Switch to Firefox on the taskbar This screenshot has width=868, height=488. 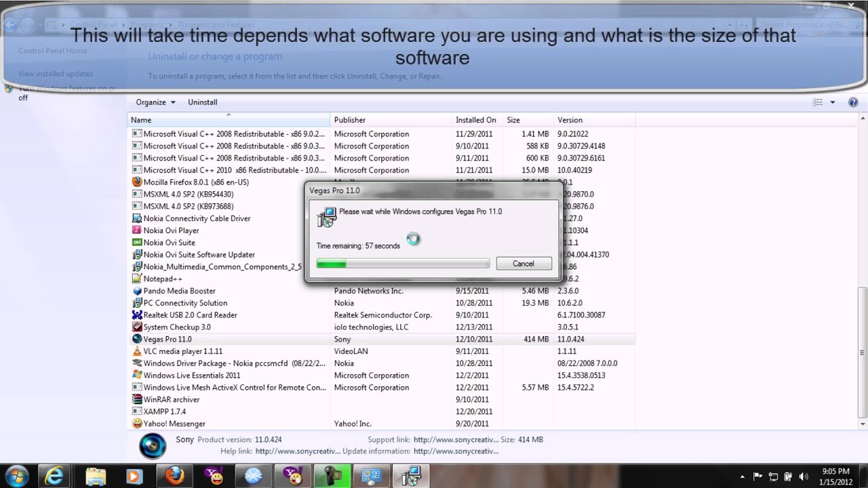tap(174, 476)
